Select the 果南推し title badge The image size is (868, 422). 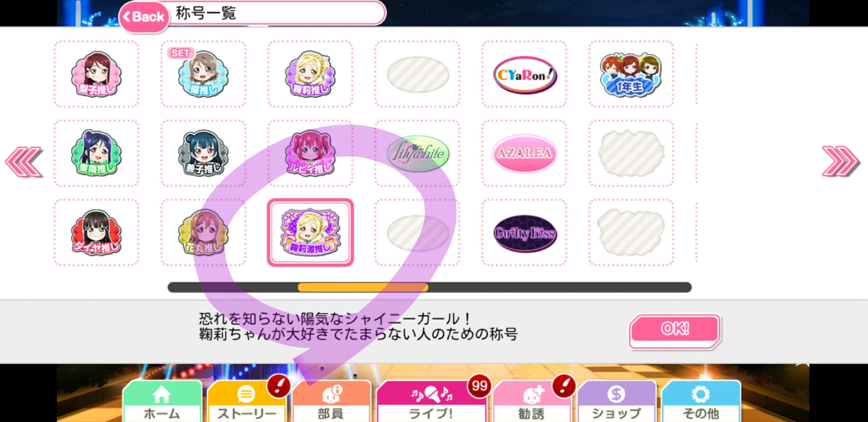tap(96, 153)
